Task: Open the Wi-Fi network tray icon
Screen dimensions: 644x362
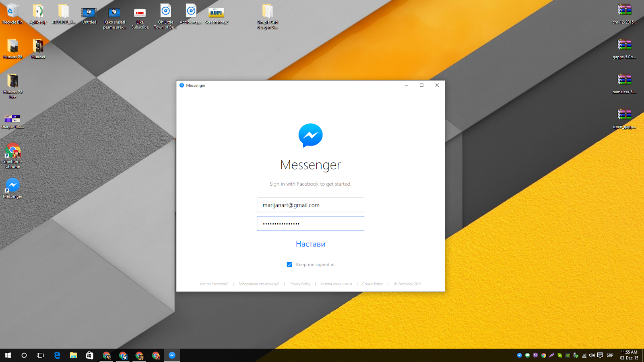Action: pos(584,355)
